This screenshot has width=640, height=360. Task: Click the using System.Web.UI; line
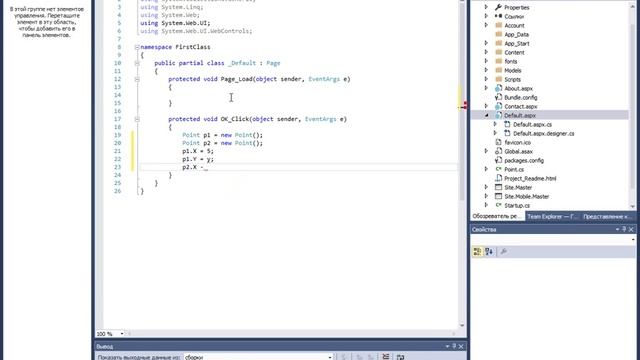click(x=175, y=23)
